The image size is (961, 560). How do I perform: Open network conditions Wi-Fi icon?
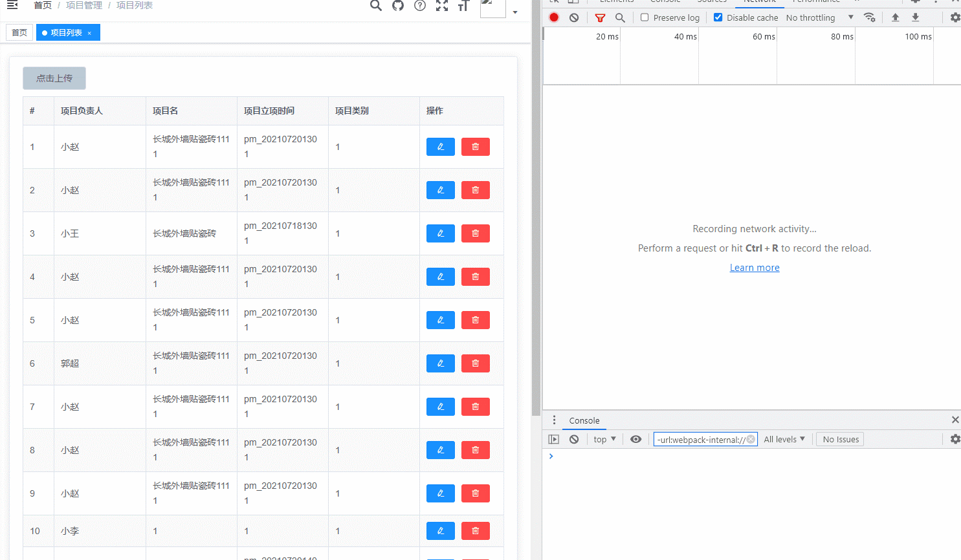869,17
